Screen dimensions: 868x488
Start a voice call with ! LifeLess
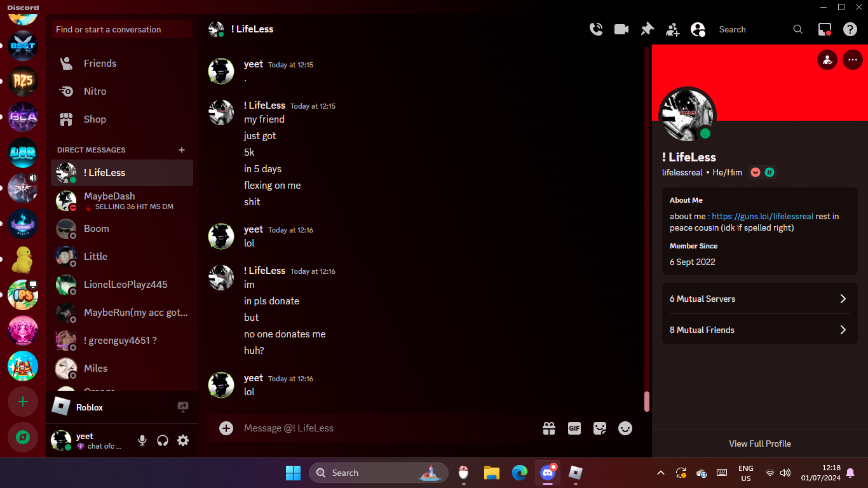(x=596, y=29)
